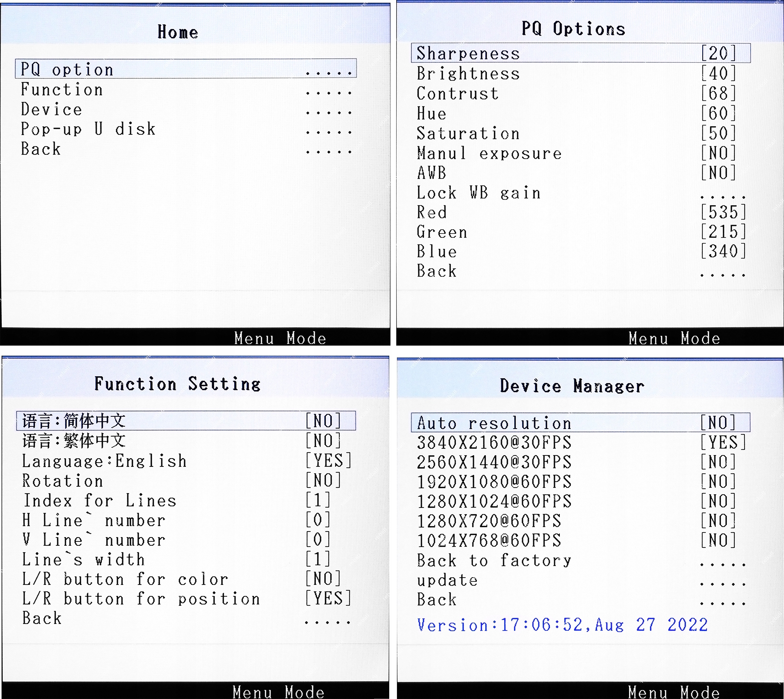The image size is (784, 699).
Task: Select Index for Lines value
Action: click(x=318, y=500)
